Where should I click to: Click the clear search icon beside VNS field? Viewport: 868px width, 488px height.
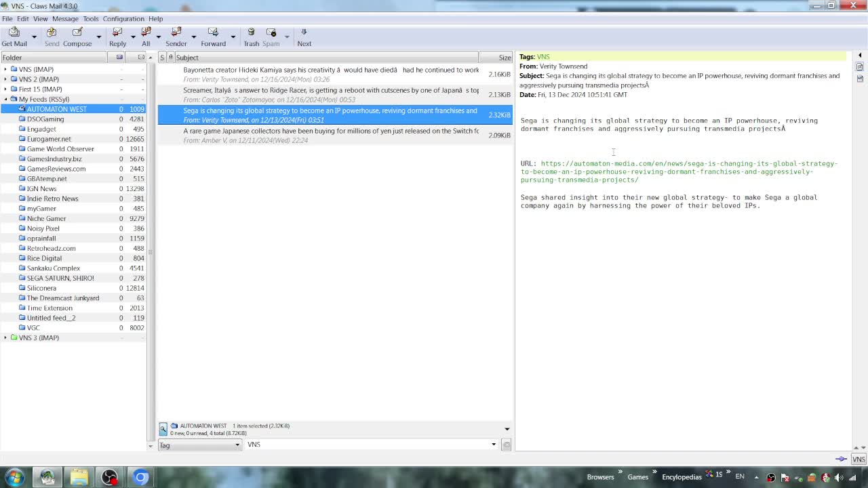[507, 445]
